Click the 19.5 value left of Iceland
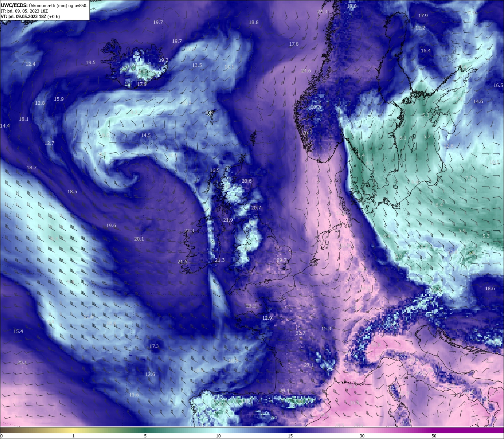 (91, 63)
